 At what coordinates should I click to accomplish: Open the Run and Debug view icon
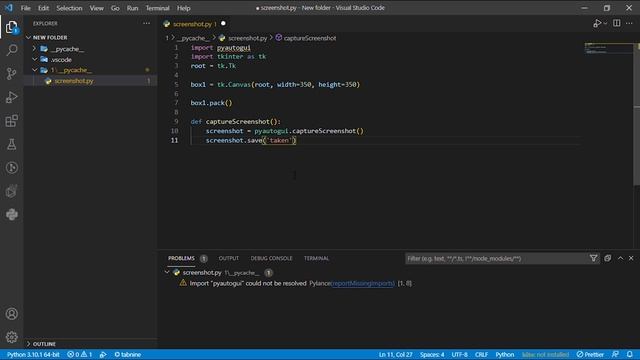(11, 97)
